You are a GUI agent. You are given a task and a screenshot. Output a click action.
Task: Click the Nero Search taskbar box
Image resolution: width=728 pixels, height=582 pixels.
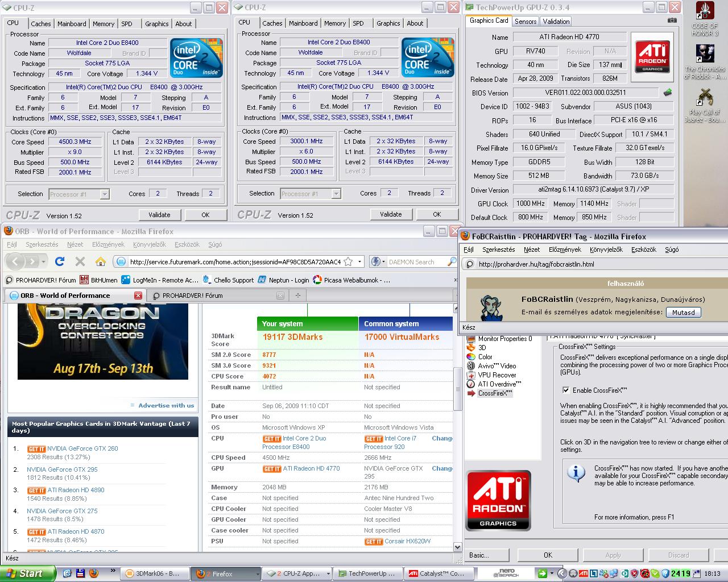tap(505, 573)
